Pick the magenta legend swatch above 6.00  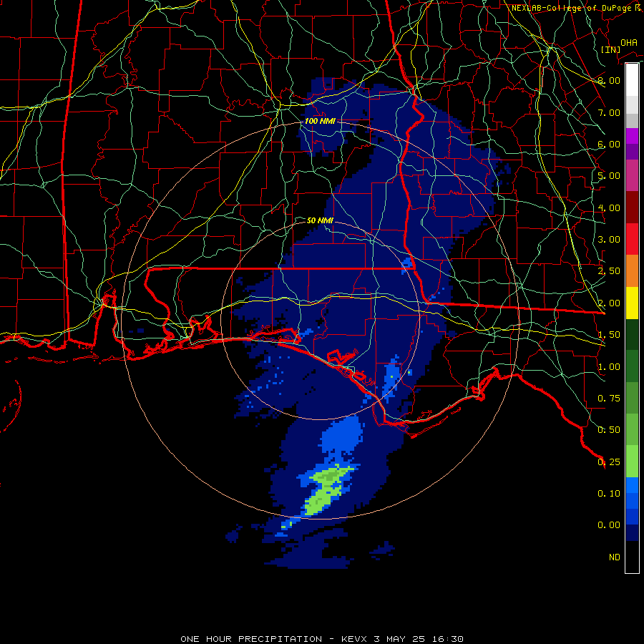click(632, 136)
